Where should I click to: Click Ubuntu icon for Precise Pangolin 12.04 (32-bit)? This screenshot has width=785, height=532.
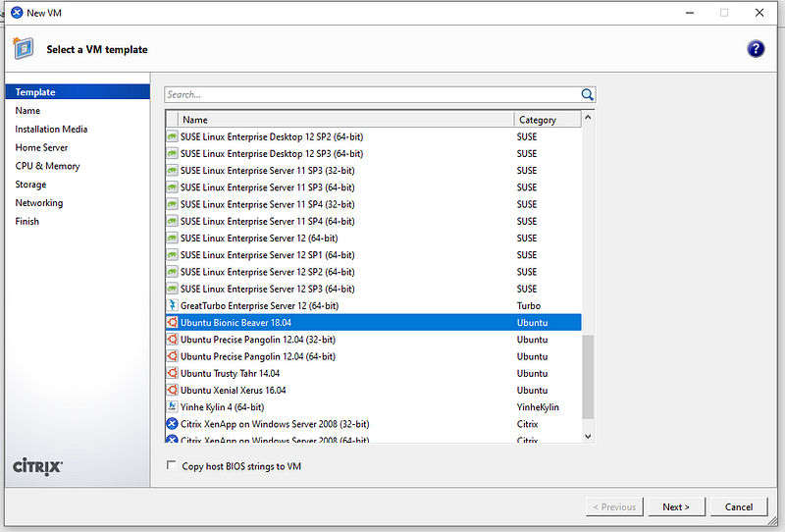[172, 340]
